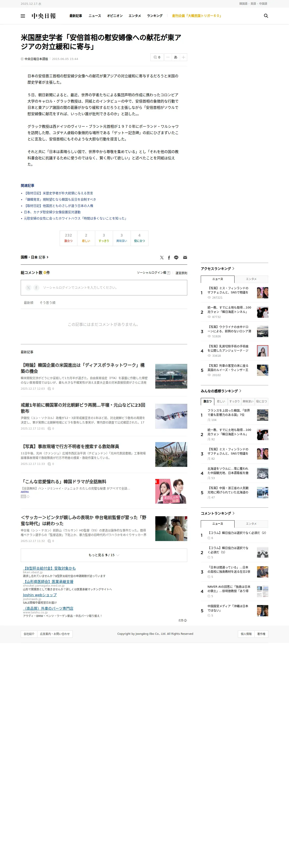Viewport: 289px width, 868px height.
Task: Open みんなの感想ランキング chevron link
Action: [221, 391]
